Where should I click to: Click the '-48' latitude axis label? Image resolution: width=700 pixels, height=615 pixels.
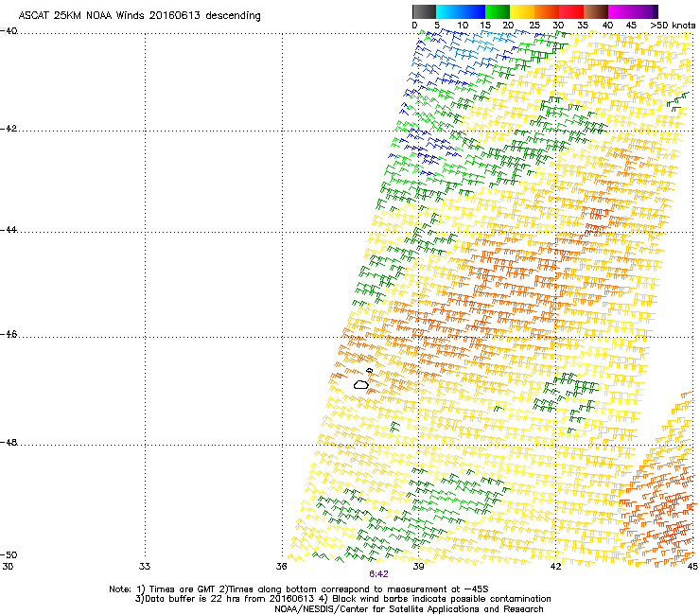(9, 442)
